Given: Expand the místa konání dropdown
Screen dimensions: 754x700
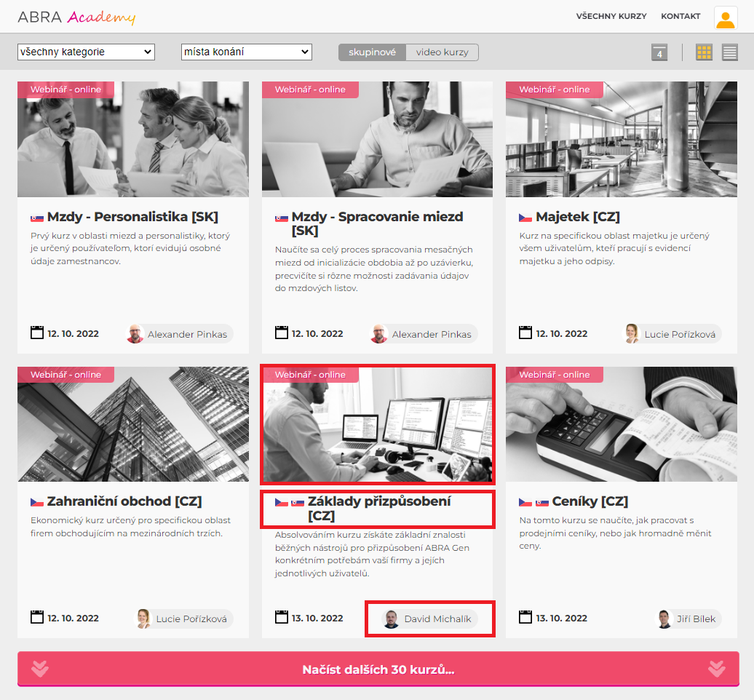Looking at the screenshot, I should tap(246, 52).
